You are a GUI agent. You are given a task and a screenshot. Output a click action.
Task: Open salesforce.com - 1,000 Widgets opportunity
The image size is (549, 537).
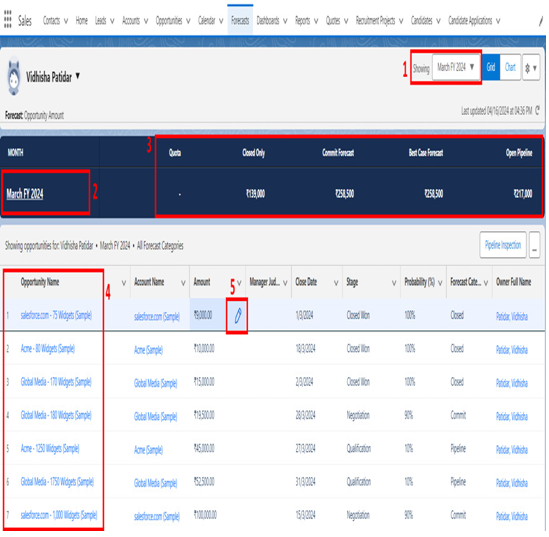59,515
